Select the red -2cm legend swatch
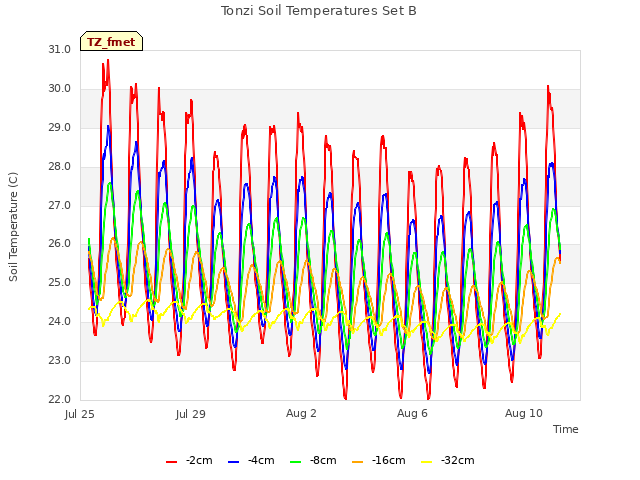This screenshot has height=480, width=640. [171, 462]
